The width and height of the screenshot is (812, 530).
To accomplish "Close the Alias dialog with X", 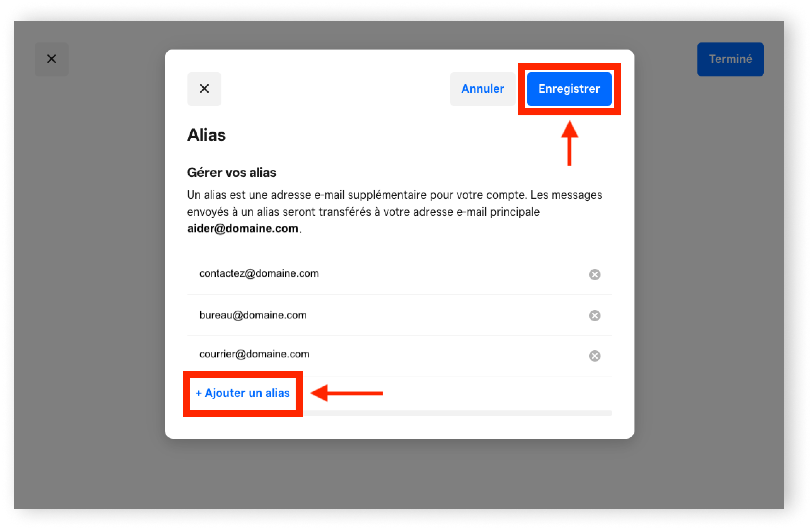I will (205, 89).
